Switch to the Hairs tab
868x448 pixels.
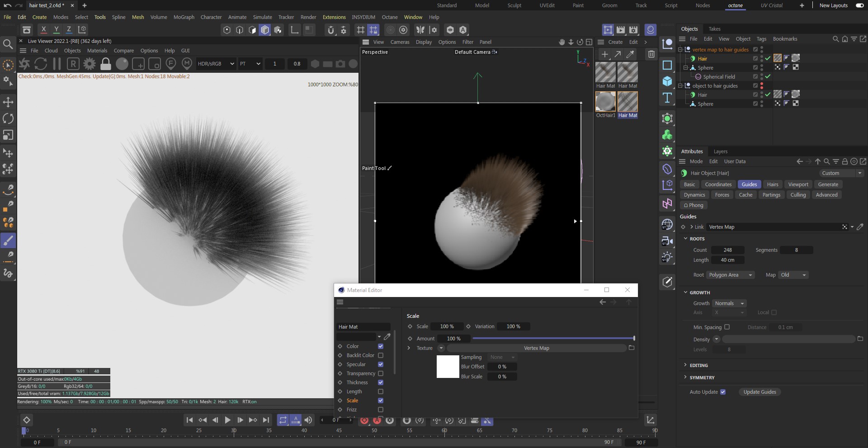tap(773, 184)
